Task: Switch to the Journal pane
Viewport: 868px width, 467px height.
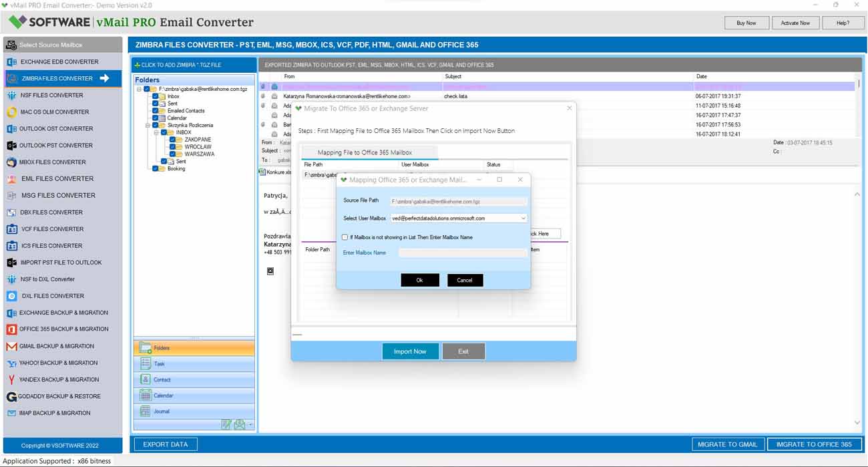Action: [x=194, y=412]
